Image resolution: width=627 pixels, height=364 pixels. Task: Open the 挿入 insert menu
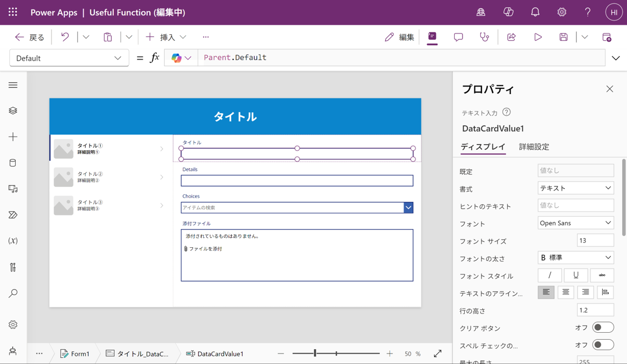(x=166, y=37)
